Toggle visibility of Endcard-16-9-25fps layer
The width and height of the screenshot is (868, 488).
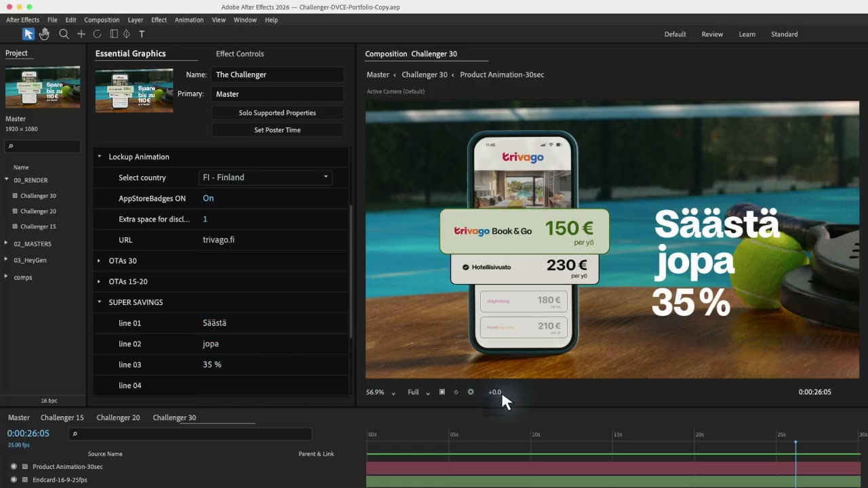point(14,480)
